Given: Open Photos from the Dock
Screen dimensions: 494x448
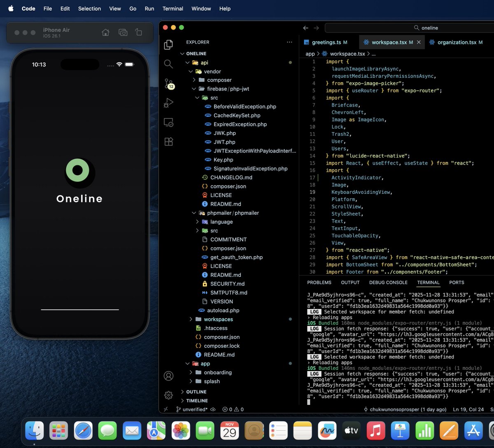Looking at the screenshot, I should coord(181,431).
